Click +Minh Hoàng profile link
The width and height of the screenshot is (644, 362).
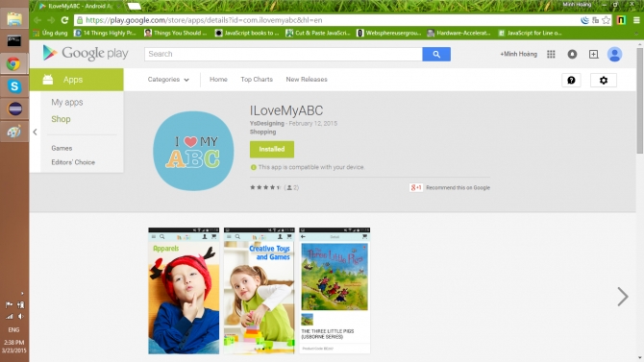[x=518, y=54]
